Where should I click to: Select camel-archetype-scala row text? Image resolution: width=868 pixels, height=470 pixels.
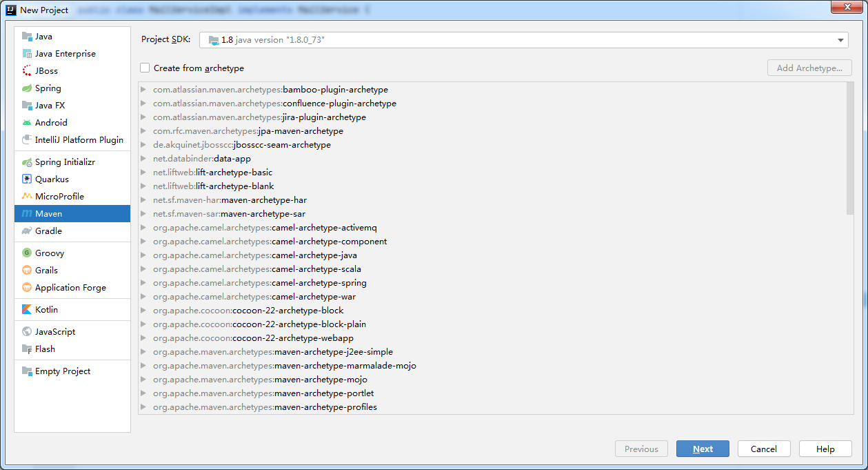point(256,269)
